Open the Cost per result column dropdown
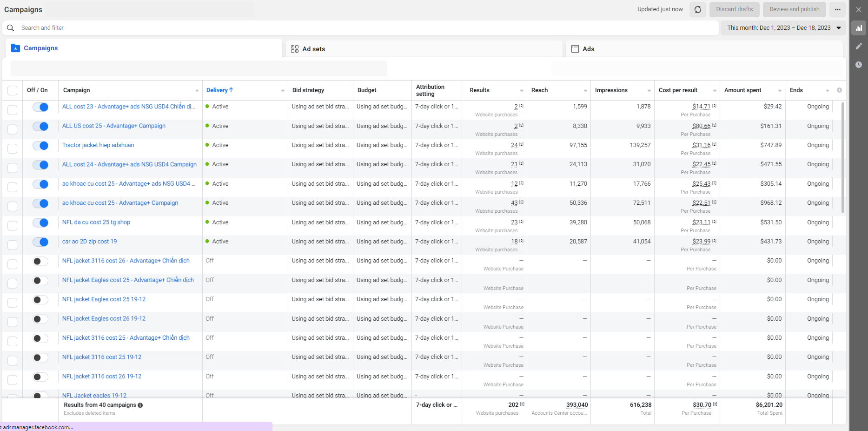This screenshot has height=431, width=868. click(715, 91)
